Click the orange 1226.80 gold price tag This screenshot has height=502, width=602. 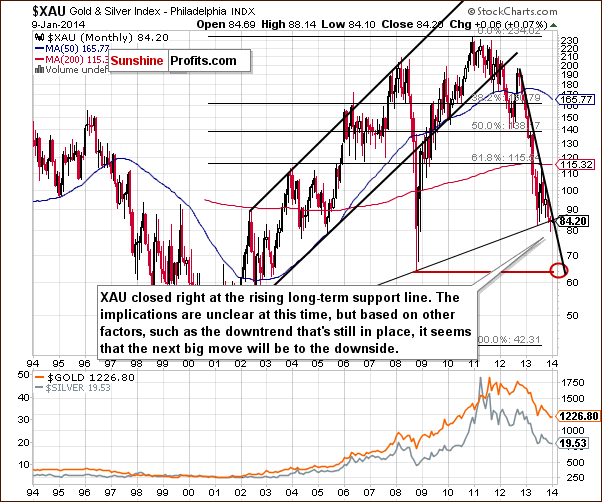click(579, 416)
